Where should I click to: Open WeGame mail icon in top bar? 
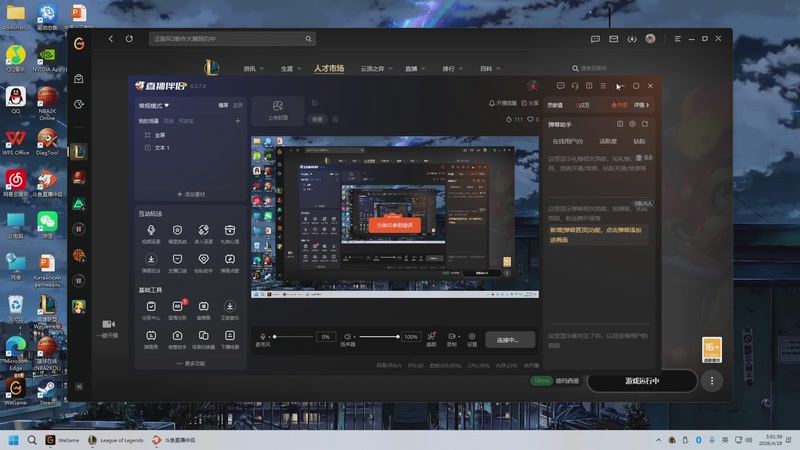613,39
